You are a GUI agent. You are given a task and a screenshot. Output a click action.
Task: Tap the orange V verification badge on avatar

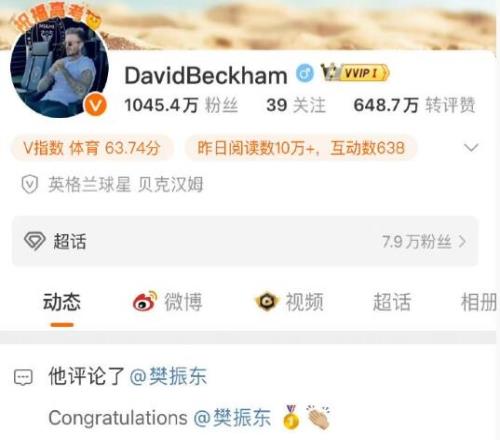click(96, 106)
